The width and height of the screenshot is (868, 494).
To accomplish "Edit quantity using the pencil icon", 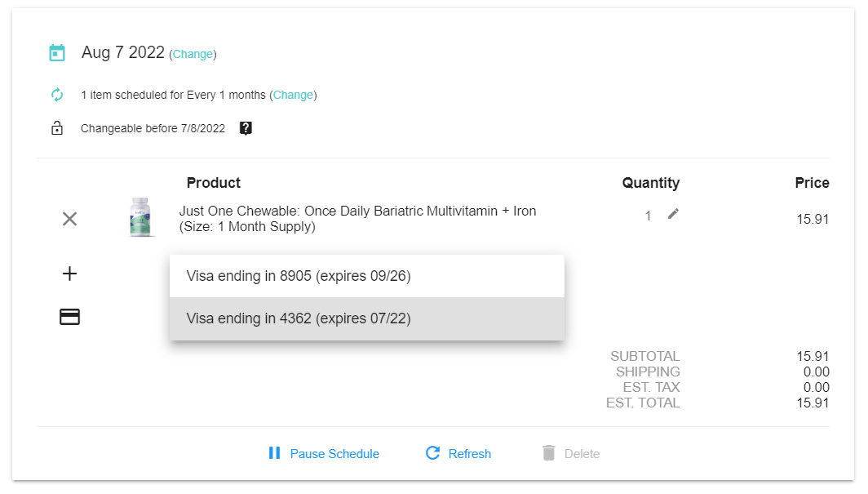I will 673,214.
